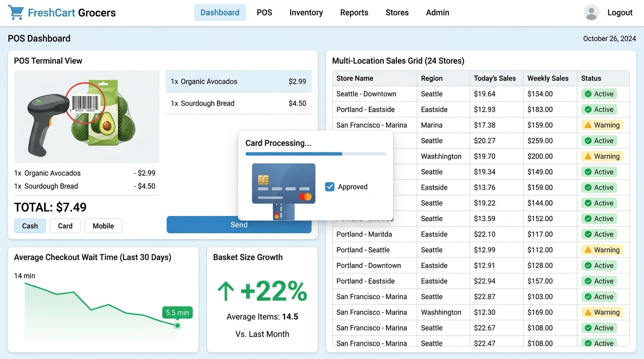This screenshot has height=359, width=644.
Task: Click the Warning triangle icon in the $17.38 row
Action: tap(588, 125)
